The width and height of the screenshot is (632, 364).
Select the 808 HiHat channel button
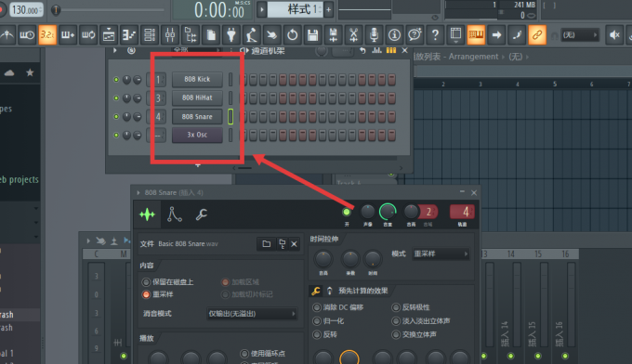(197, 97)
